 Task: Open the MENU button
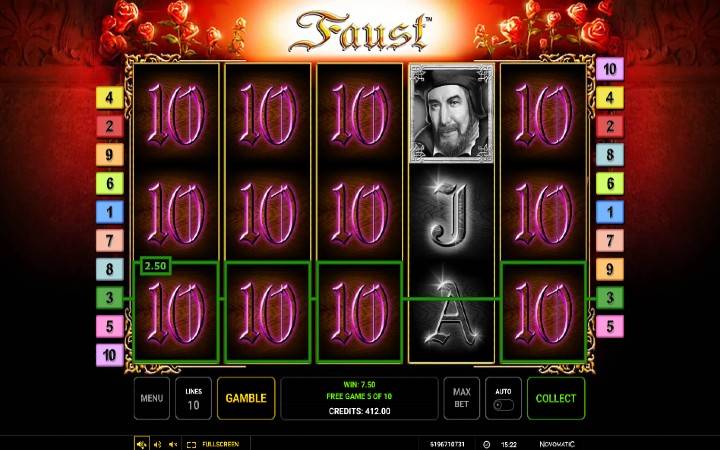[x=152, y=398]
